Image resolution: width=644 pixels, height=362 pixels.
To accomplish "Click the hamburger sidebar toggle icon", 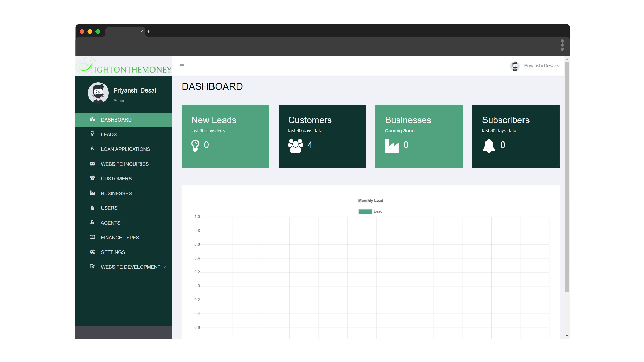I will 182,66.
